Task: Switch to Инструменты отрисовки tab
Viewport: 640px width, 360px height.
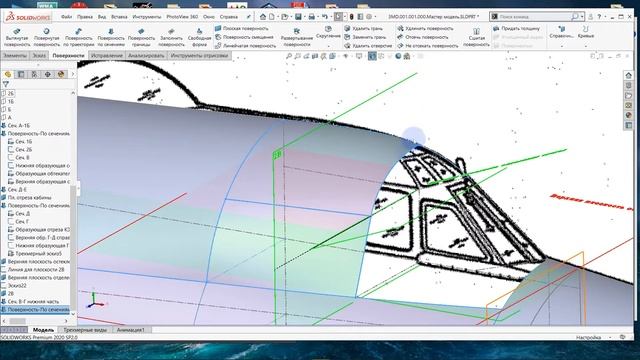Action: (x=199, y=56)
